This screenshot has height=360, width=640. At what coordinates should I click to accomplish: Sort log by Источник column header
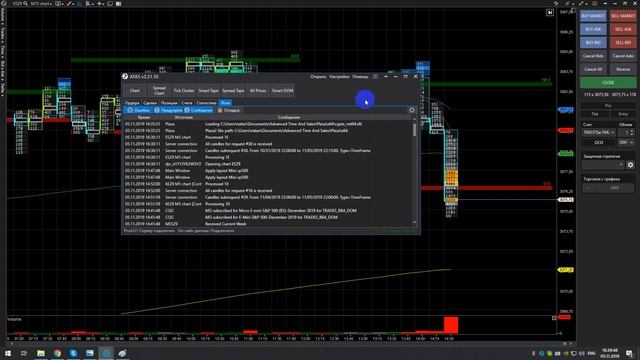(184, 117)
